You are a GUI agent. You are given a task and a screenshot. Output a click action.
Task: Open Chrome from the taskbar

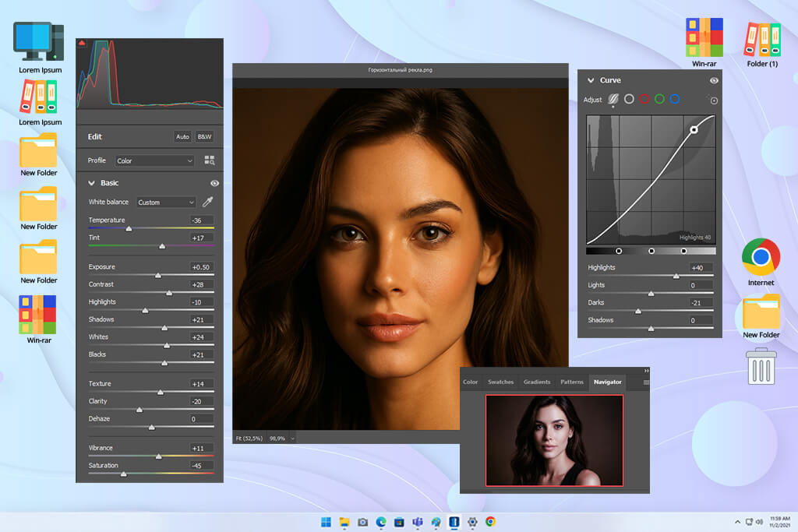pos(490,521)
